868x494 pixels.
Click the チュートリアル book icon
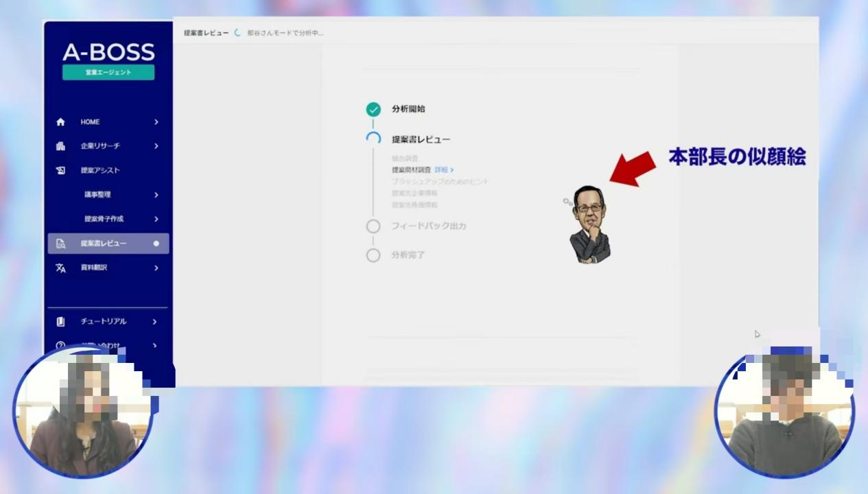coord(60,322)
